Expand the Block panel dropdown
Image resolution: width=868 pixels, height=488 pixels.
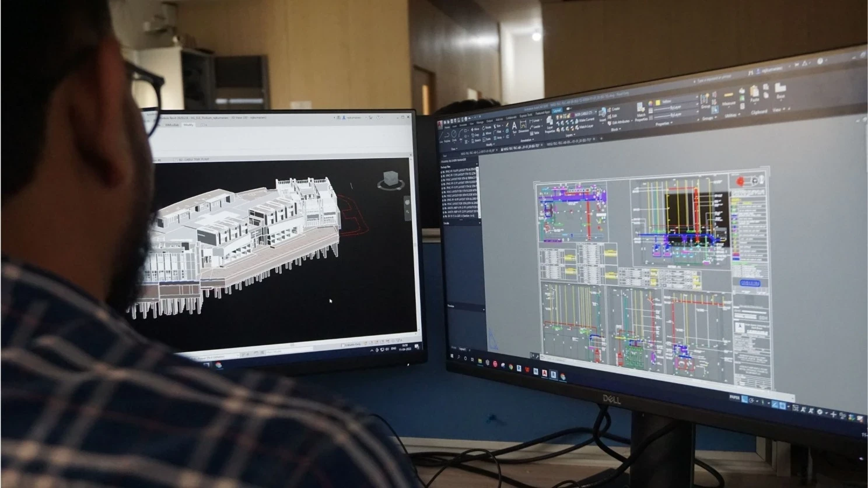tap(617, 130)
